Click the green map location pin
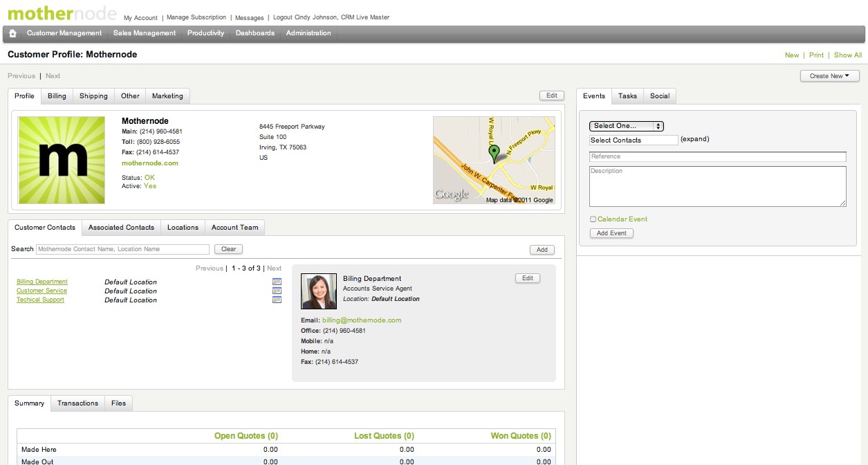 (493, 153)
